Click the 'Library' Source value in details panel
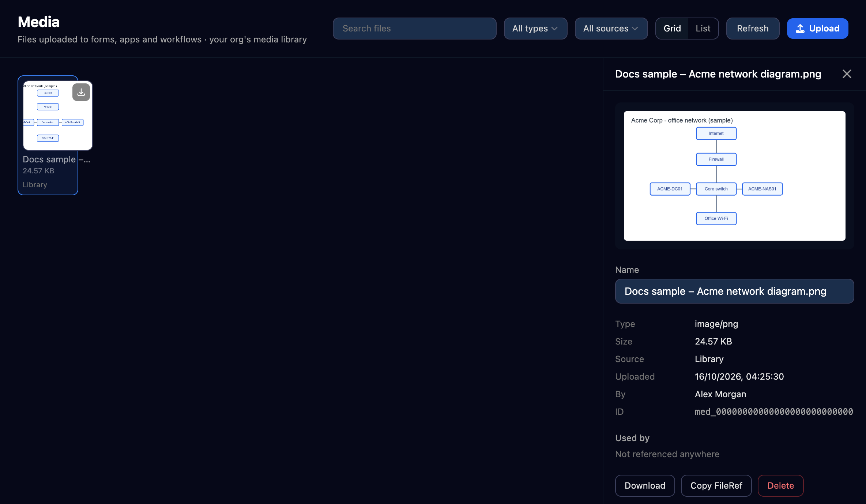 [x=709, y=359]
